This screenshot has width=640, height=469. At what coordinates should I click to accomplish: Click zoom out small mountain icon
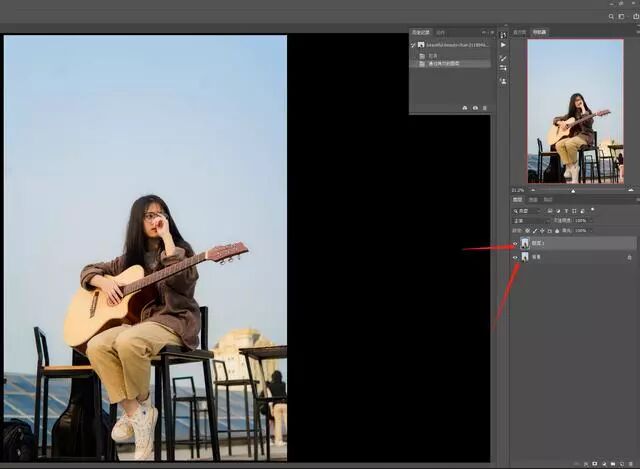pos(533,190)
